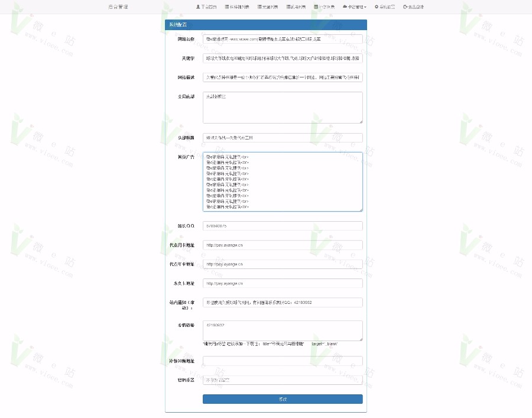Click into the 补领30颗地址 input field

click(x=283, y=361)
